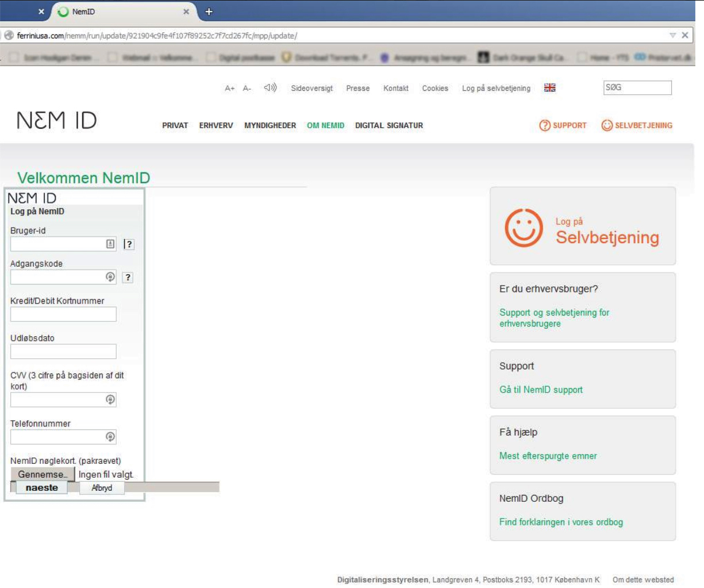Click the browser address bar URL
Screen dimensions: 704x588
[x=157, y=36]
